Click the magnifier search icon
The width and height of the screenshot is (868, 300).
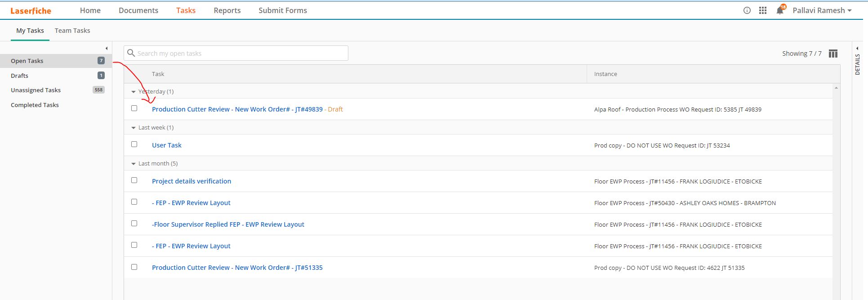[131, 53]
